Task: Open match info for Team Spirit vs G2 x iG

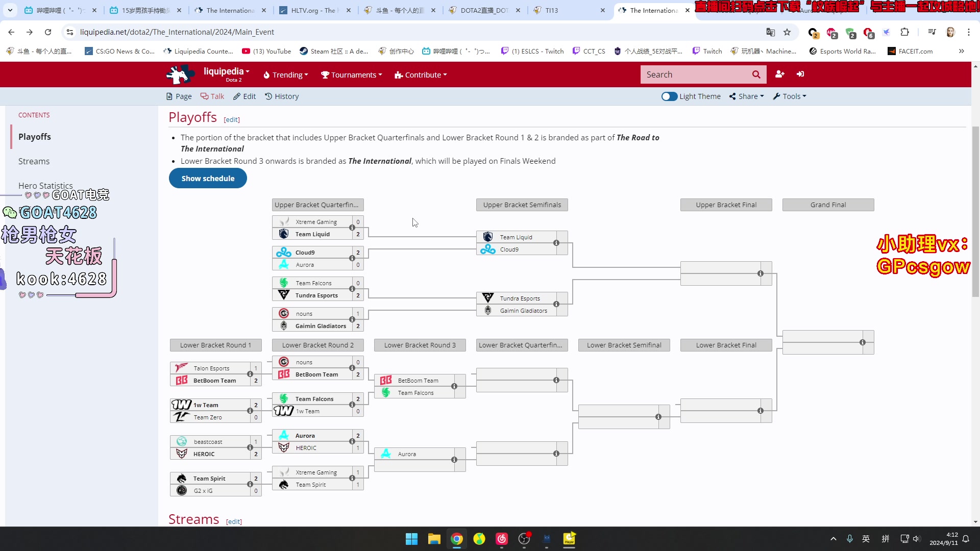Action: coord(250,484)
